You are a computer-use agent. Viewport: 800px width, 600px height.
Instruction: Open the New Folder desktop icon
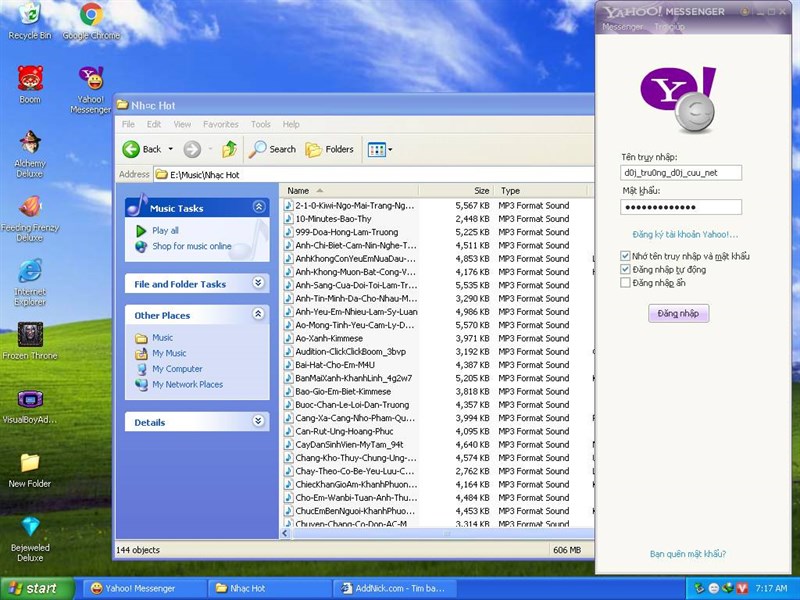pyautogui.click(x=30, y=470)
